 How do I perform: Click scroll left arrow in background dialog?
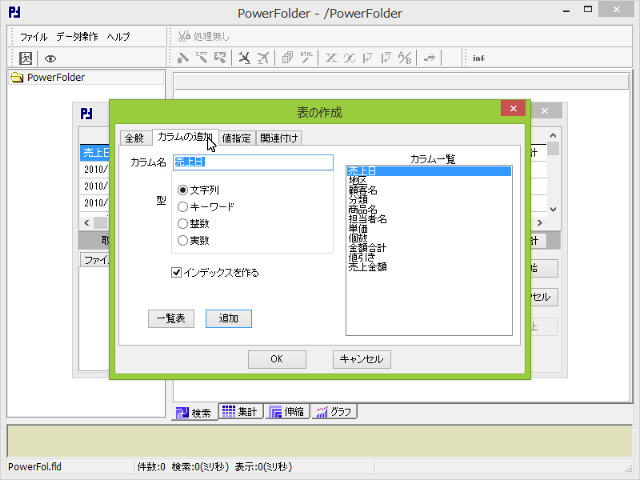(87, 223)
